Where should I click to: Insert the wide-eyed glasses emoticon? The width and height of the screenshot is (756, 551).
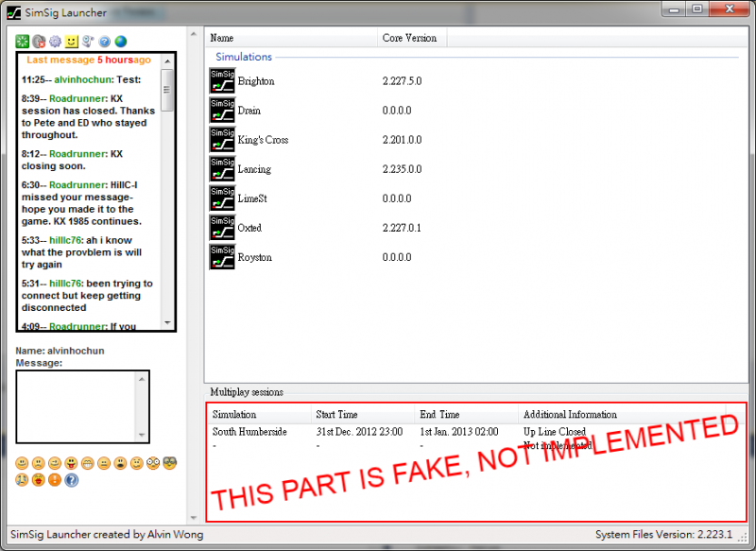click(153, 464)
